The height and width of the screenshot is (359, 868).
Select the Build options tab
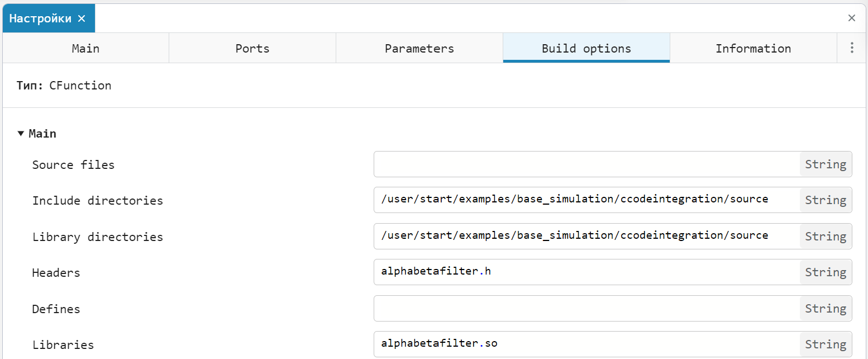point(586,49)
